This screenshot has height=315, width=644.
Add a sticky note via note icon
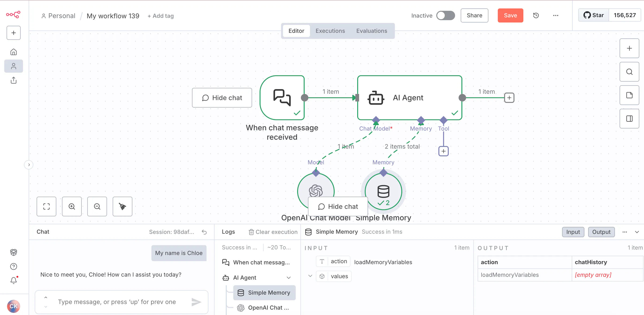coord(629,95)
